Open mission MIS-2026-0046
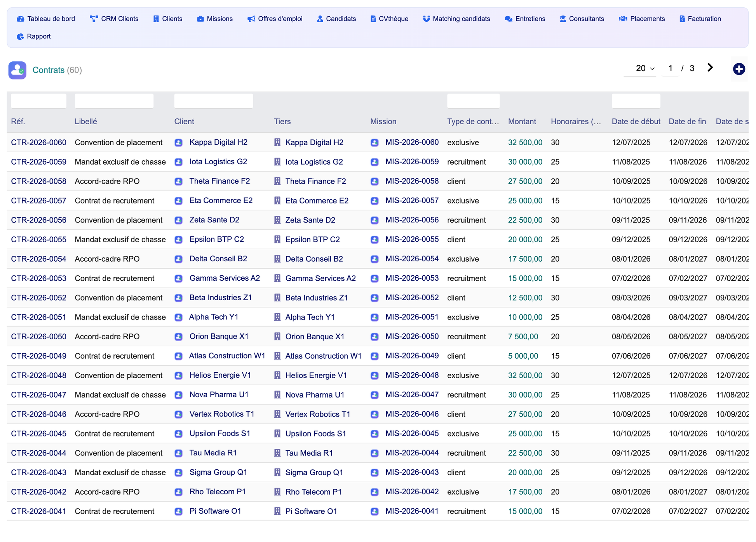This screenshot has height=542, width=756. click(412, 414)
